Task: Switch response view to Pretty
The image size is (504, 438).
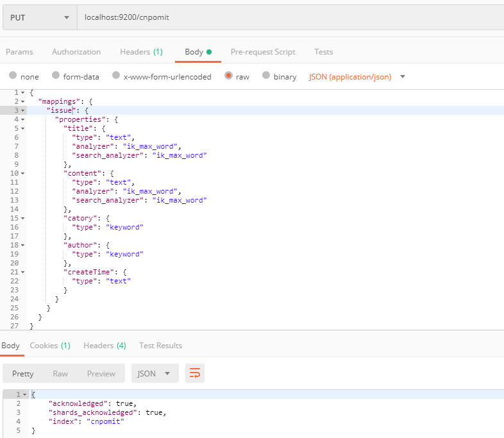Action: 23,374
